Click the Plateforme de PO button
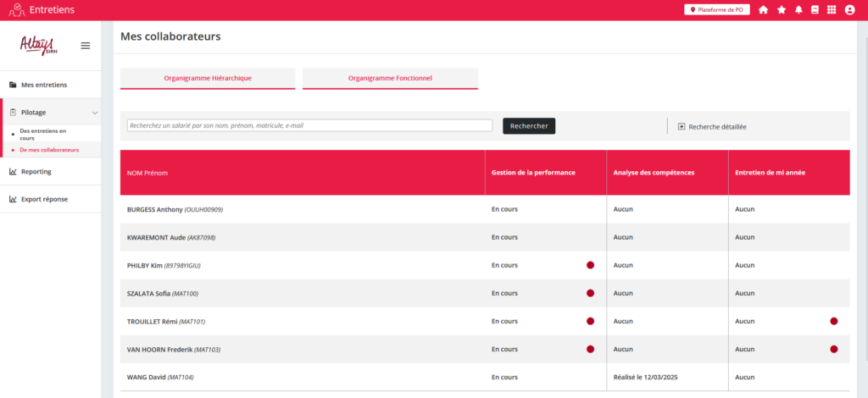The height and width of the screenshot is (398, 868). [x=716, y=10]
